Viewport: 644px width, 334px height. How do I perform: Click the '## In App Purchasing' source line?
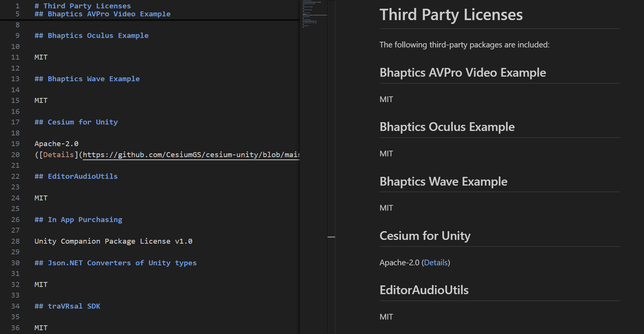click(x=78, y=220)
